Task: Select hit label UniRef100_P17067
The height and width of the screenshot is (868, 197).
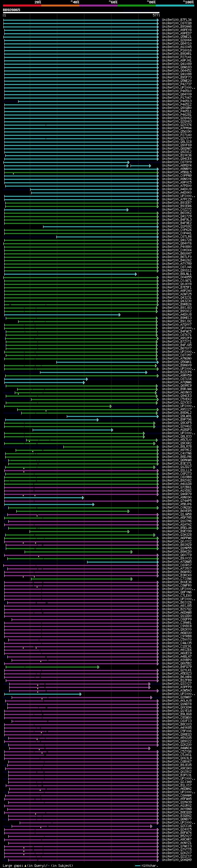Action: coord(176,98)
